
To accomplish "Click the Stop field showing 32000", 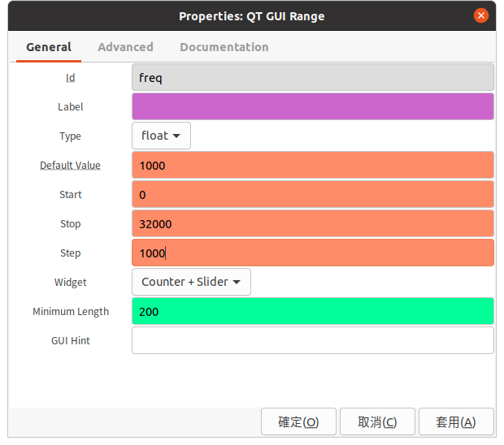I will click(x=312, y=223).
